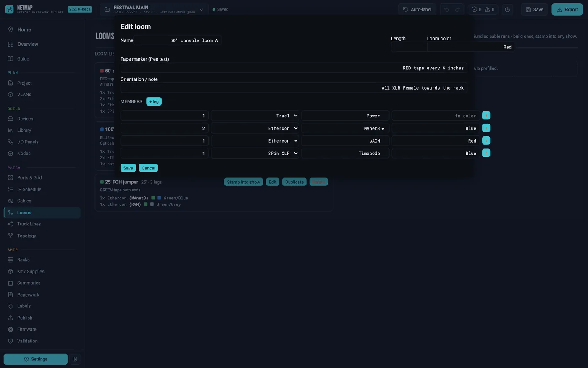The image size is (588, 368).
Task: Click the Tape marker text field
Action: point(294,68)
